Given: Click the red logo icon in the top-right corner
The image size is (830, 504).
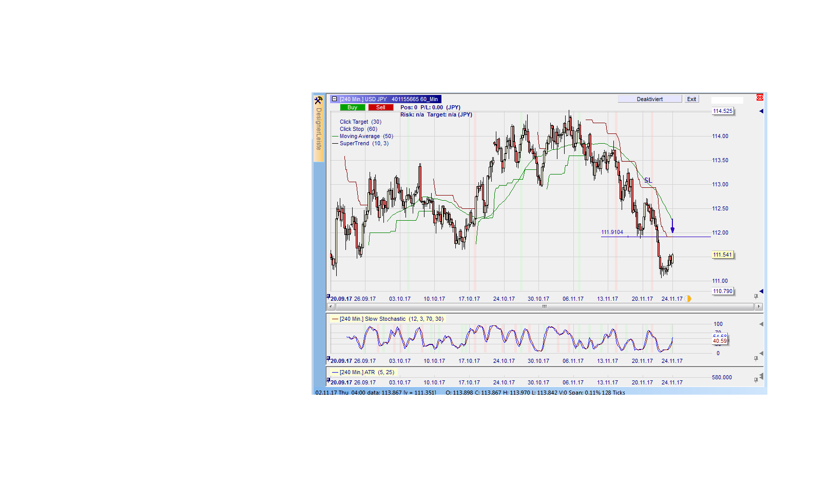Looking at the screenshot, I should click(x=759, y=96).
